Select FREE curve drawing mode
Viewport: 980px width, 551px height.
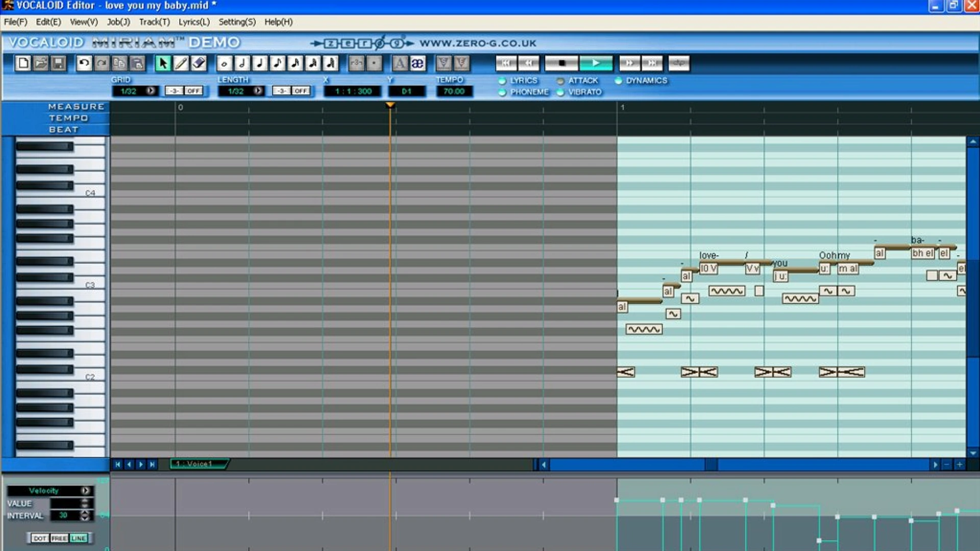click(x=59, y=538)
